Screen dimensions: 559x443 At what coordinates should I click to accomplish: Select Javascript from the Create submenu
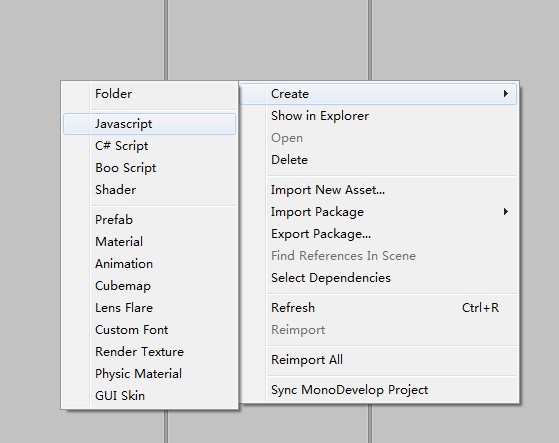(x=149, y=124)
